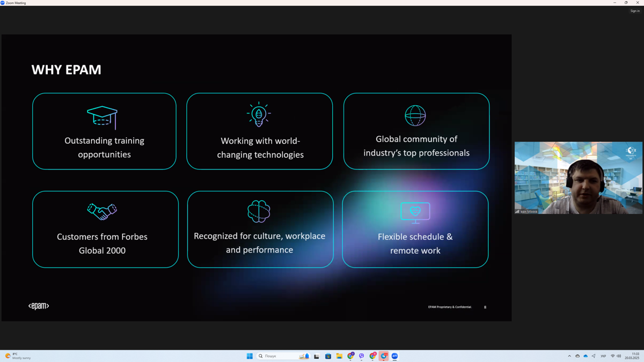Click 'Customers from Forbes Global 2000' text

click(x=102, y=243)
